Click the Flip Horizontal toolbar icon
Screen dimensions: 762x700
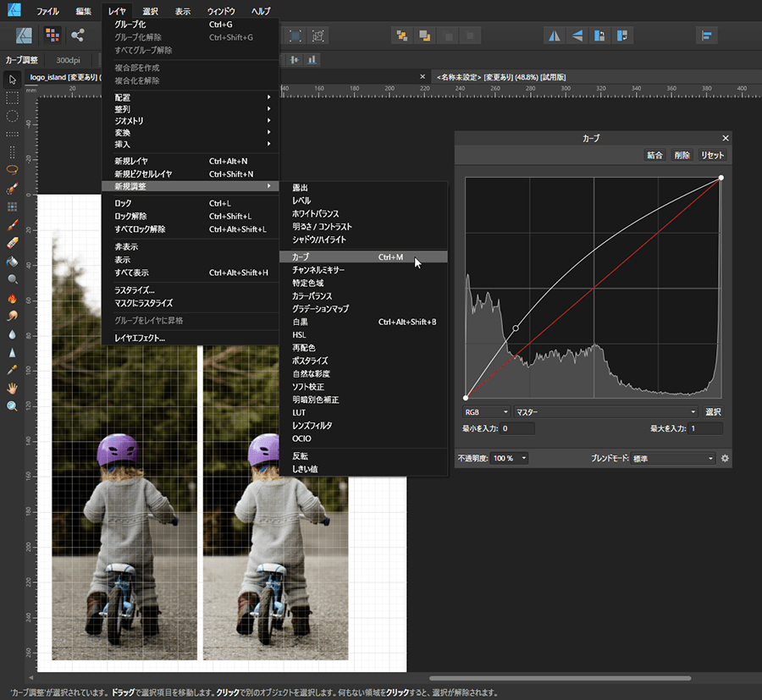555,36
